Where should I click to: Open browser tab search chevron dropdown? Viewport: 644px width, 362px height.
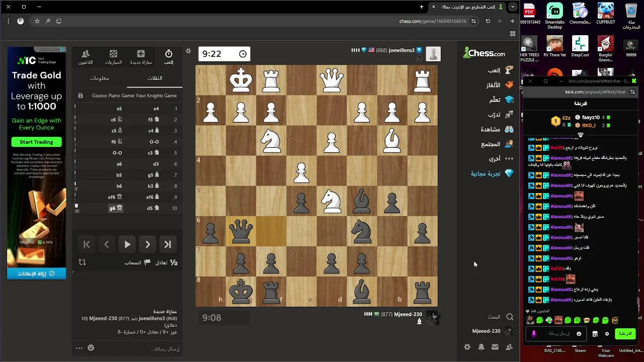coord(512,7)
